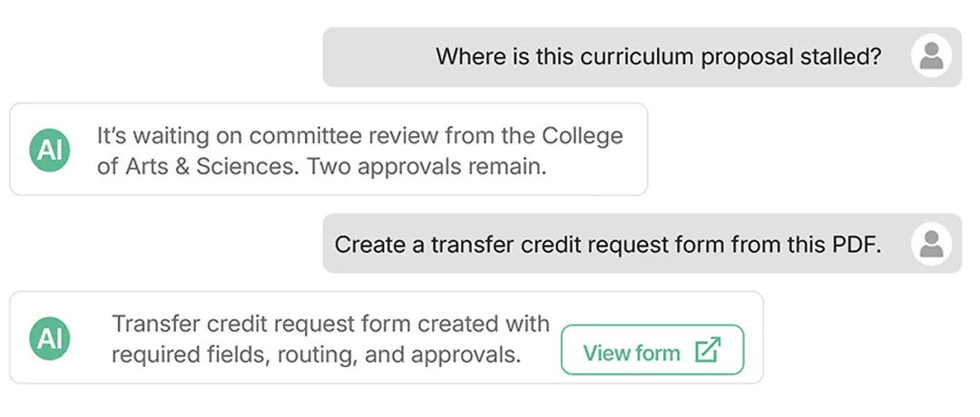980x417 pixels.
Task: Click the 'Transfer credit request form created' response text
Action: (330, 339)
